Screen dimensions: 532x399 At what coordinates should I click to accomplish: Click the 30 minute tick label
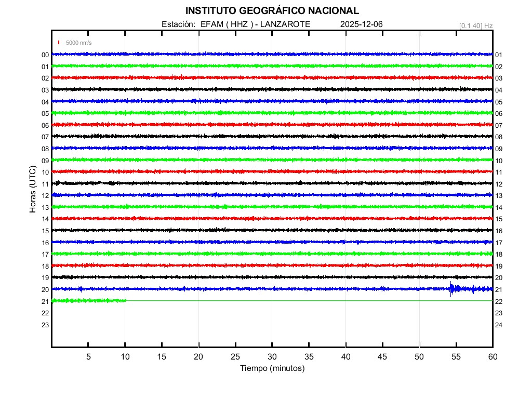272,356
